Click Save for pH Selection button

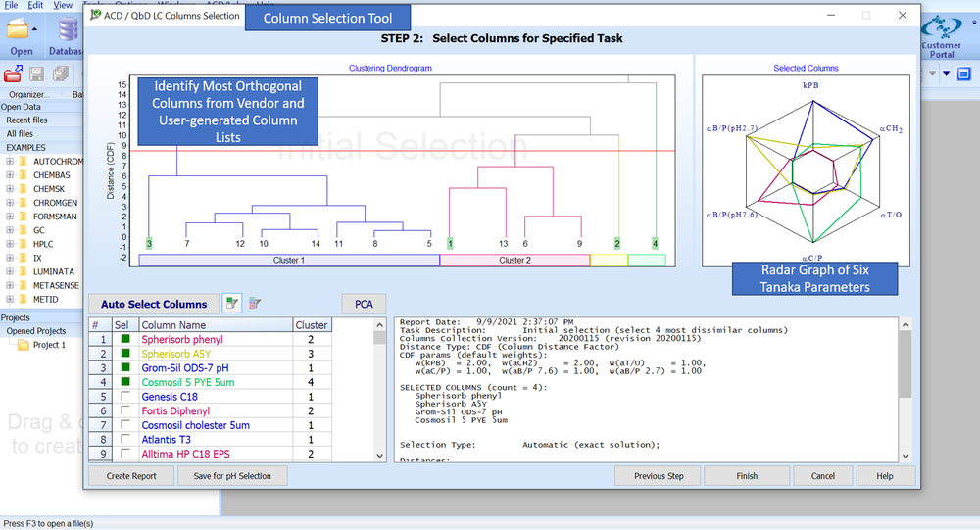(232, 475)
